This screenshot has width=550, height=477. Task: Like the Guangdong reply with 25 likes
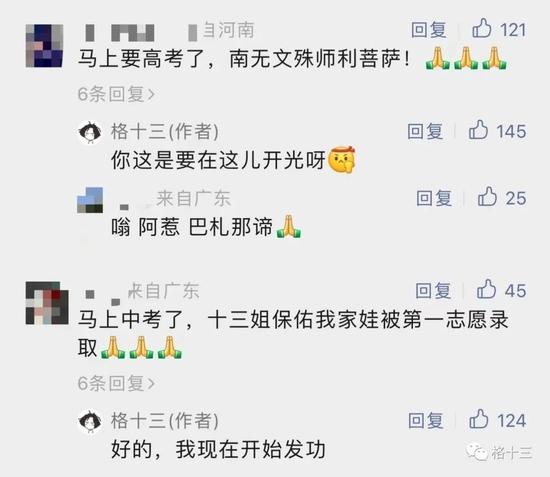(487, 196)
